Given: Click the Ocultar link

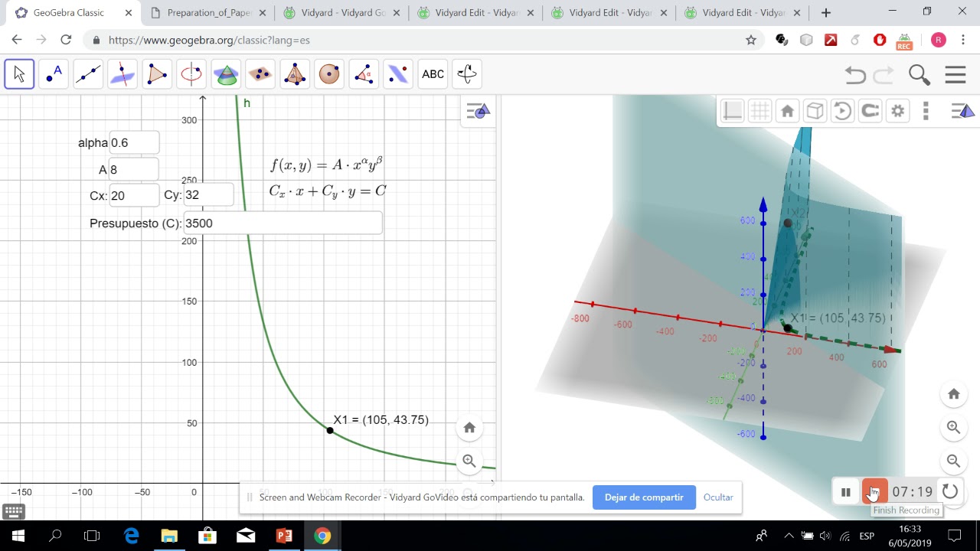Looking at the screenshot, I should click(x=718, y=497).
